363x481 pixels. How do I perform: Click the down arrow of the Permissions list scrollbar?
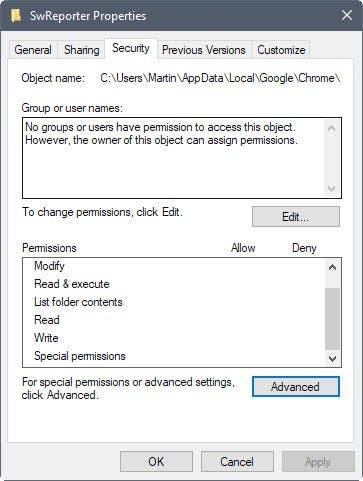coord(332,358)
